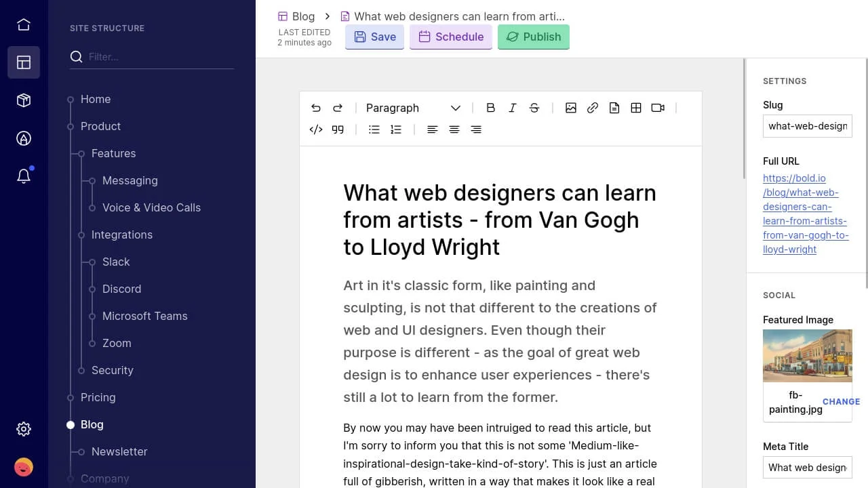This screenshot has height=488, width=868.
Task: Click the undo icon in editor toolbar
Action: [316, 108]
